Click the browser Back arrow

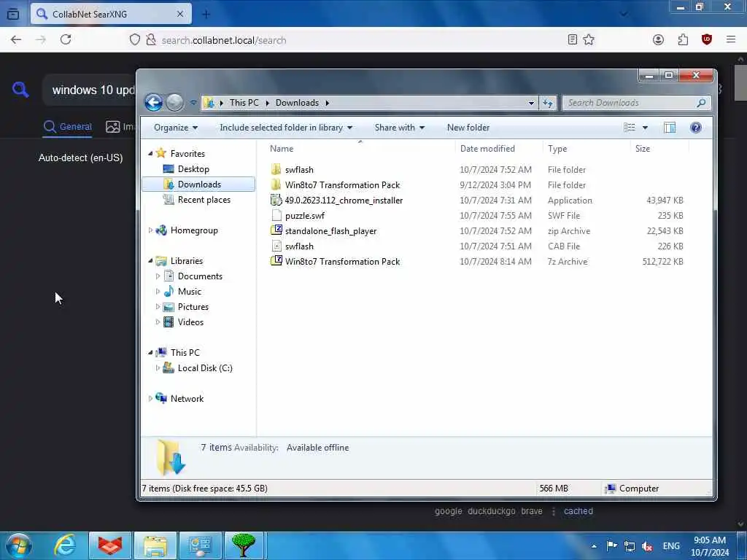pyautogui.click(x=16, y=40)
